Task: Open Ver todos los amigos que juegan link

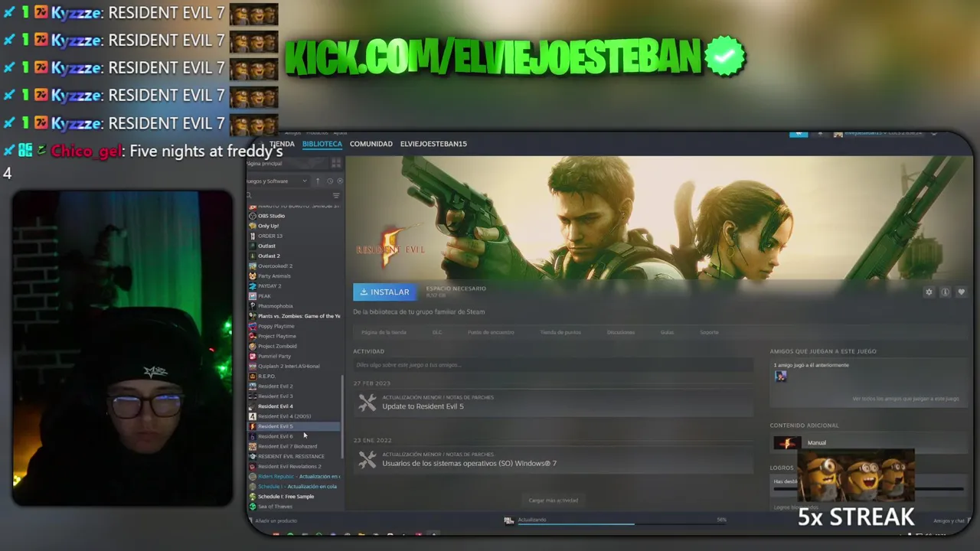Action: point(906,399)
